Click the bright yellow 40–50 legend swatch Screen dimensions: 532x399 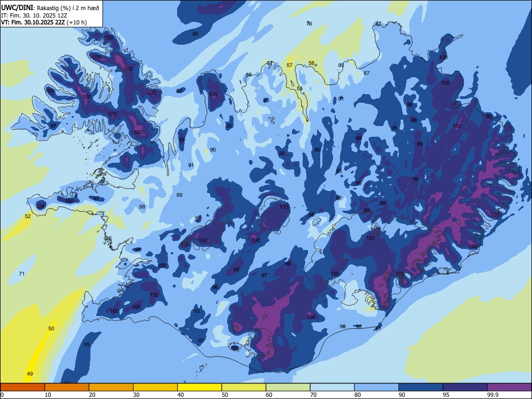click(x=199, y=387)
